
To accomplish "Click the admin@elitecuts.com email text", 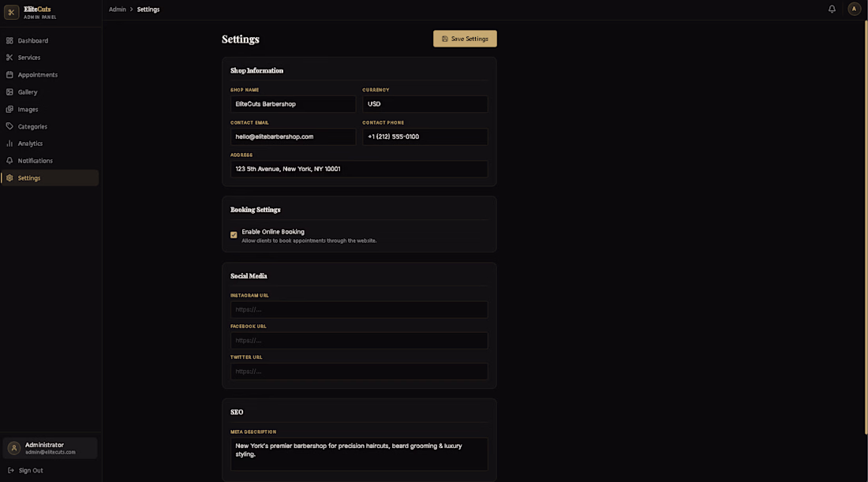I will (x=51, y=452).
